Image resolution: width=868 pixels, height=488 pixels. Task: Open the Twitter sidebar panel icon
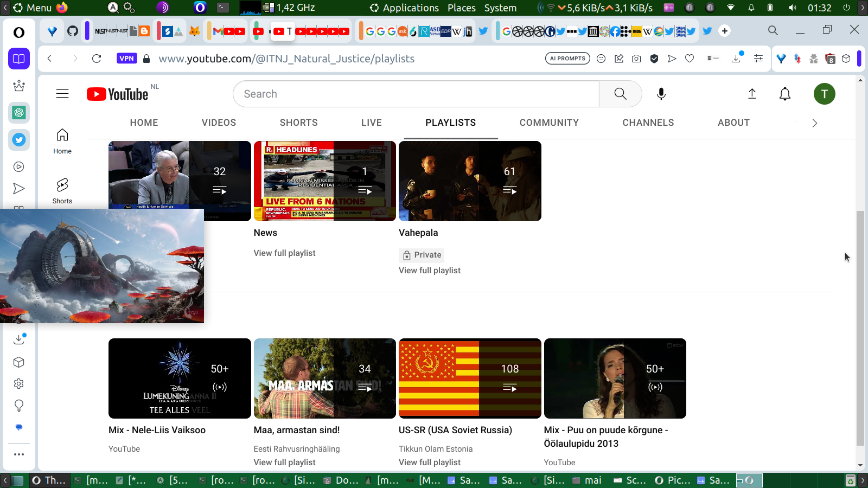pyautogui.click(x=19, y=140)
